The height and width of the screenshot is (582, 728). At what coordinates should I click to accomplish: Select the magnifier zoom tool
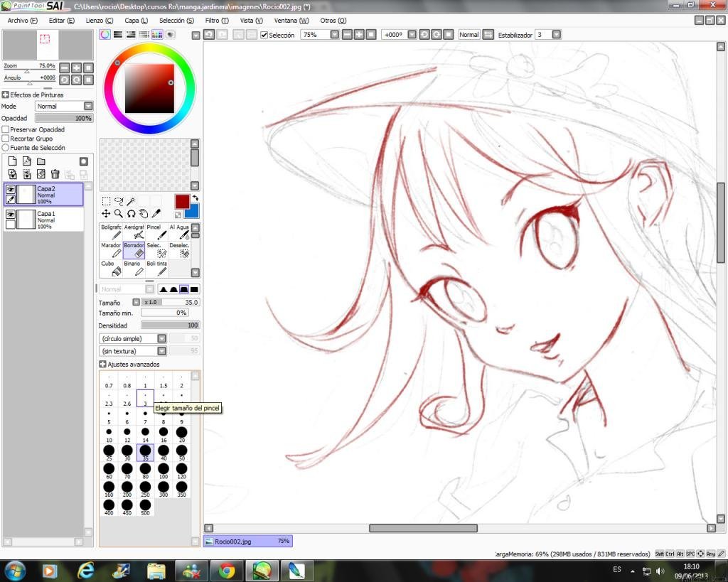coord(119,213)
